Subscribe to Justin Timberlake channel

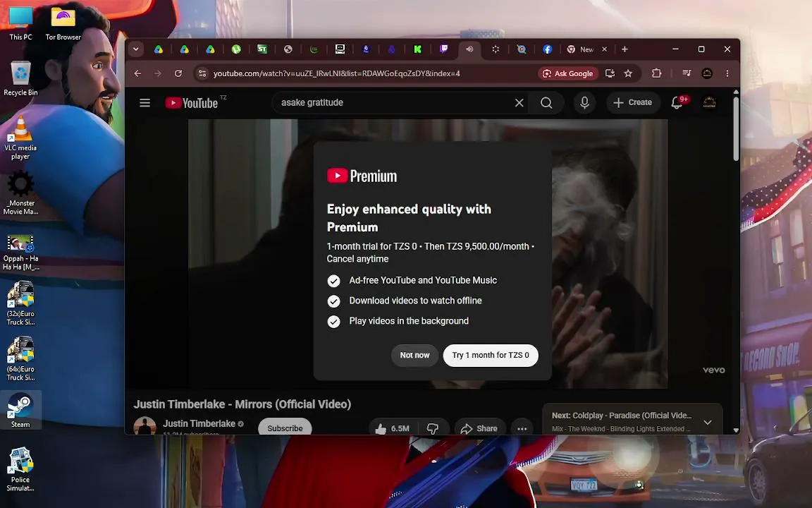[x=285, y=428]
